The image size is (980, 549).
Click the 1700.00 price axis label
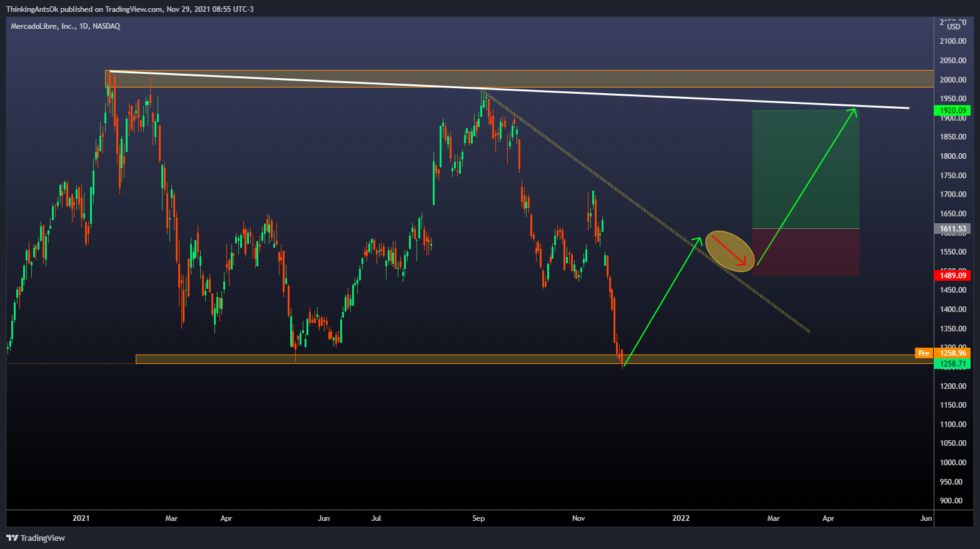click(953, 194)
